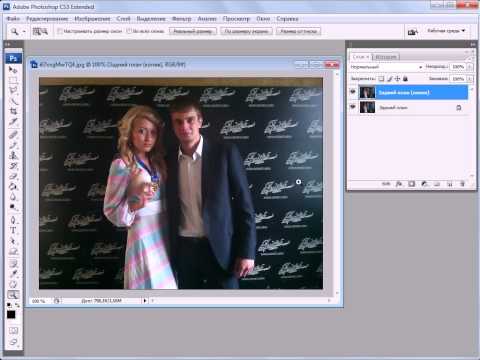Toggle the resize windows to fit checkbox

click(x=60, y=31)
